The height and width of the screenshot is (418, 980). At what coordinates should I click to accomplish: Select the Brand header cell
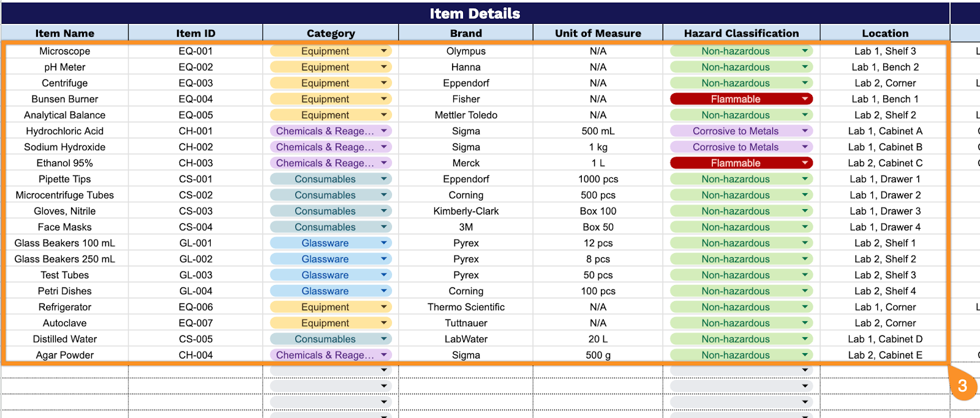[x=466, y=32]
